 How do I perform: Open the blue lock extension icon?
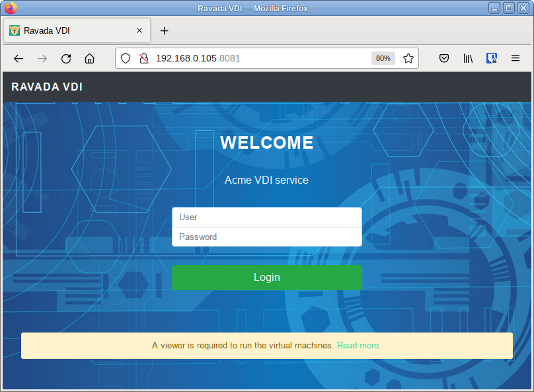[x=492, y=59]
